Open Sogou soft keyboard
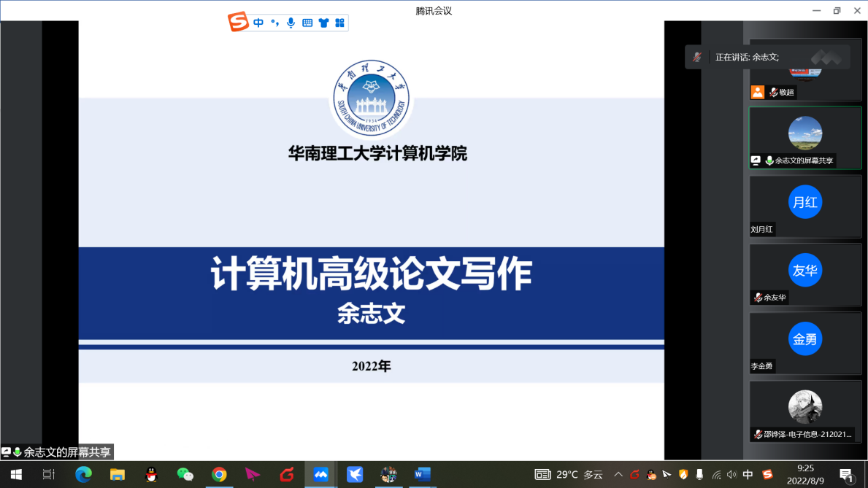The width and height of the screenshot is (868, 488). click(307, 23)
